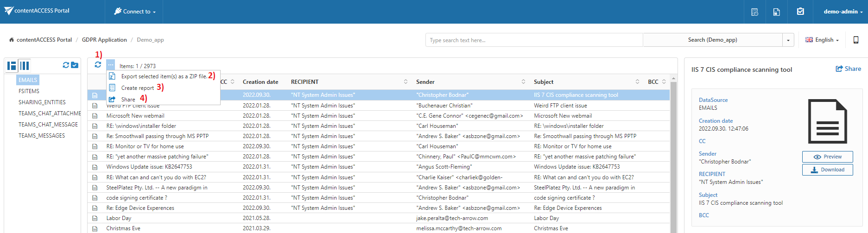Click the locked document icon in header

tap(777, 12)
